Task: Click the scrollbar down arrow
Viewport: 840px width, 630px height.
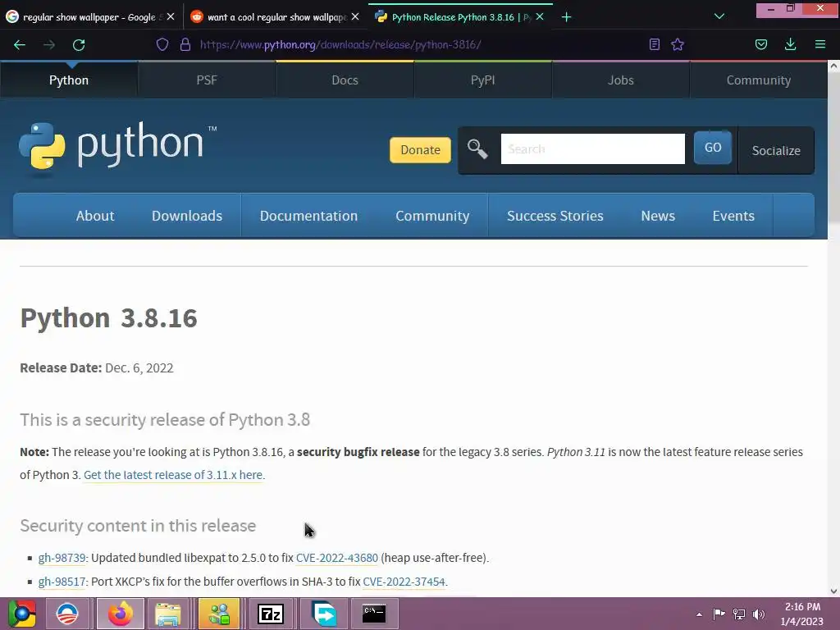Action: (x=833, y=591)
